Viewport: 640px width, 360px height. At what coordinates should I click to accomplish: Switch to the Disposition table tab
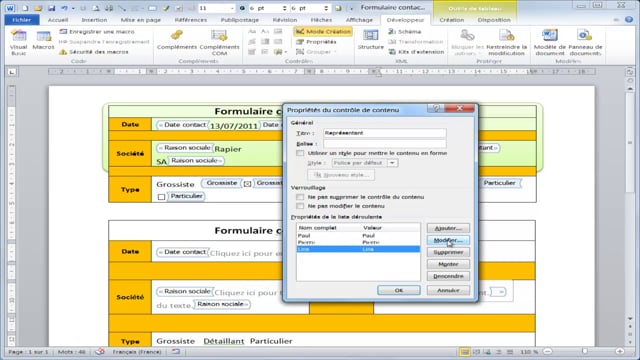[x=494, y=20]
